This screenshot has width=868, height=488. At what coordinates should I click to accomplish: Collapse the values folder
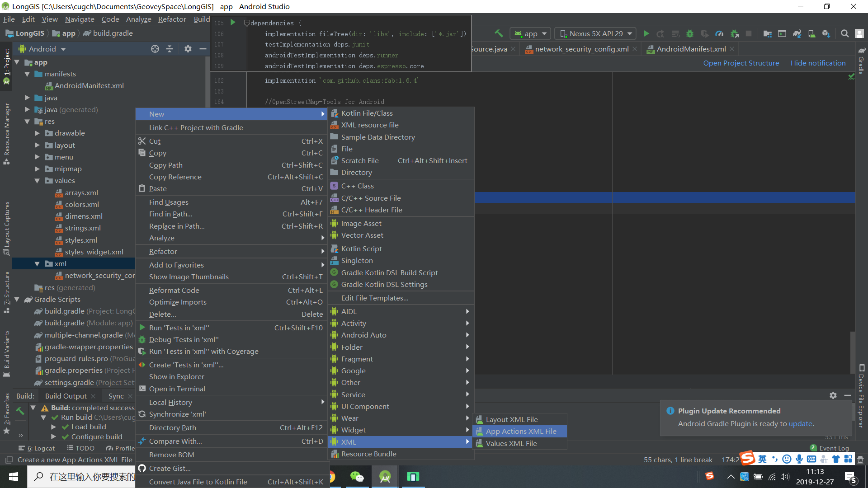pyautogui.click(x=37, y=181)
